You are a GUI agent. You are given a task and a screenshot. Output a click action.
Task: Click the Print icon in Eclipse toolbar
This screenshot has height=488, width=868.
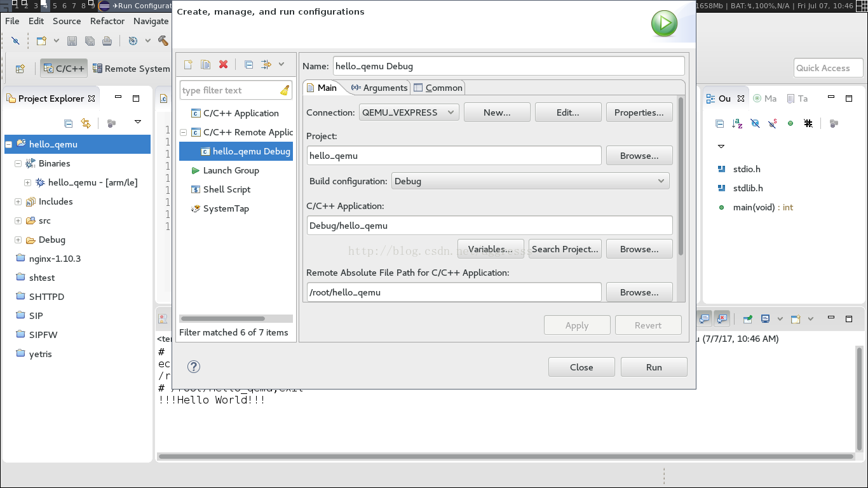point(107,41)
